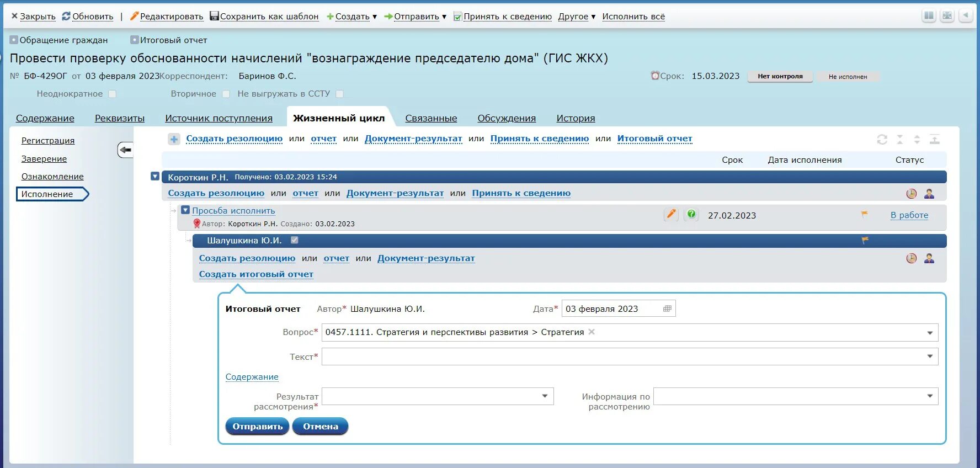Click the upward-arrow-over-bar icon in lifecycle toolbar
The height and width of the screenshot is (468, 980).
click(935, 140)
